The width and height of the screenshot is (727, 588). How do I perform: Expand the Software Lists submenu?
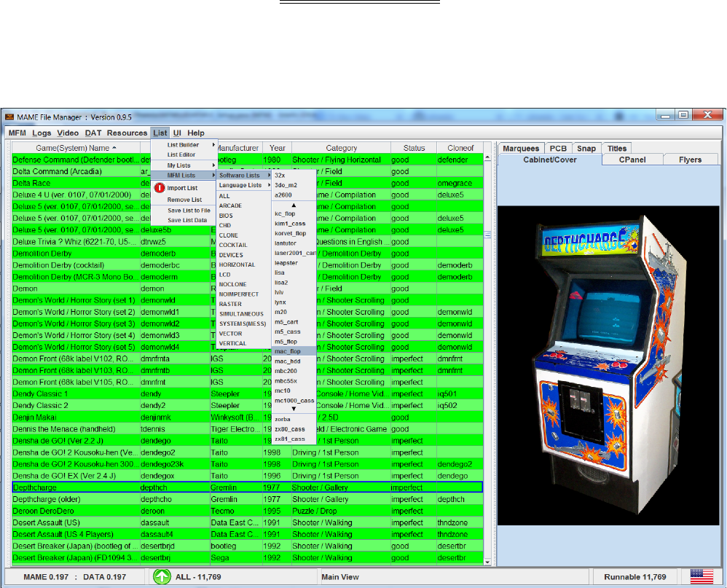coord(244,176)
